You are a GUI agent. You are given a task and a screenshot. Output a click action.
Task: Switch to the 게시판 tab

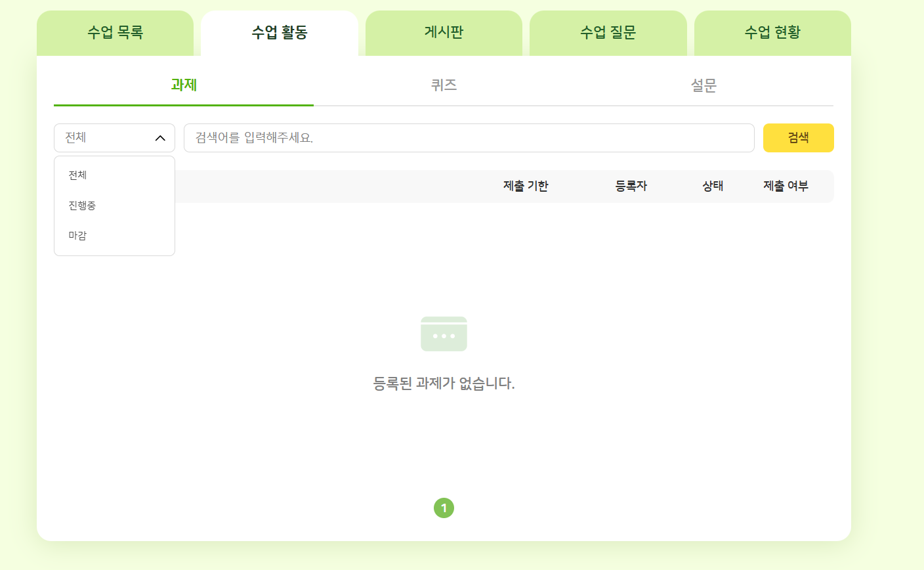coord(444,33)
